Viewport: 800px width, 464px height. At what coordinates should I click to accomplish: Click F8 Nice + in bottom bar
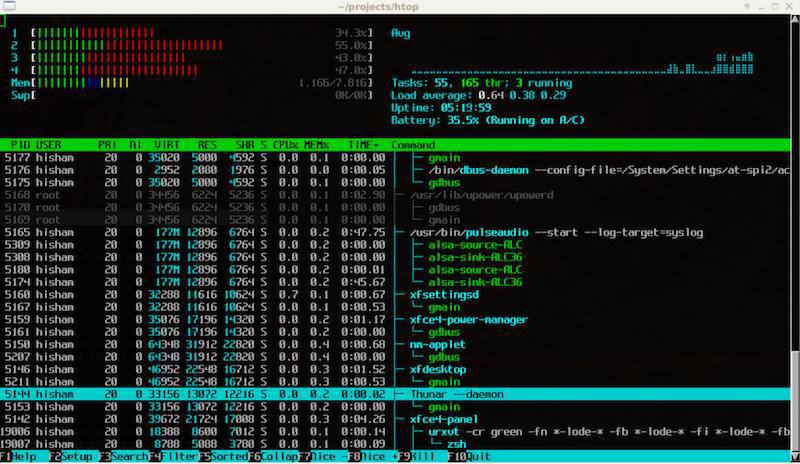point(372,456)
